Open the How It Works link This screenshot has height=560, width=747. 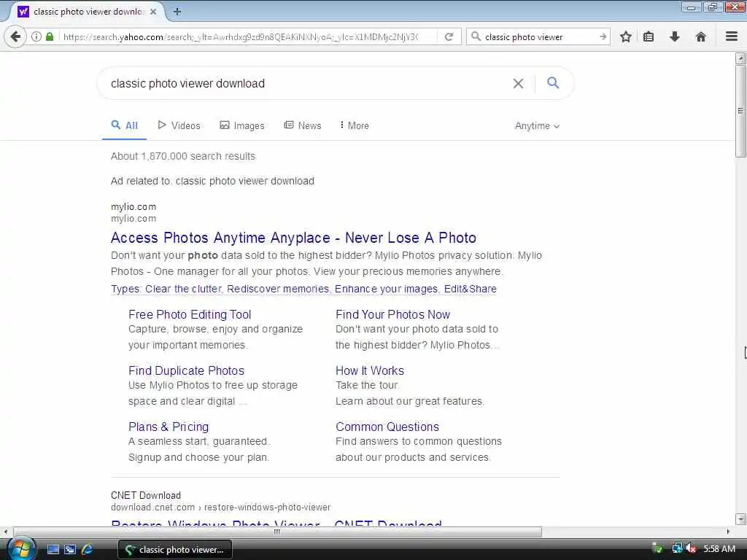370,370
